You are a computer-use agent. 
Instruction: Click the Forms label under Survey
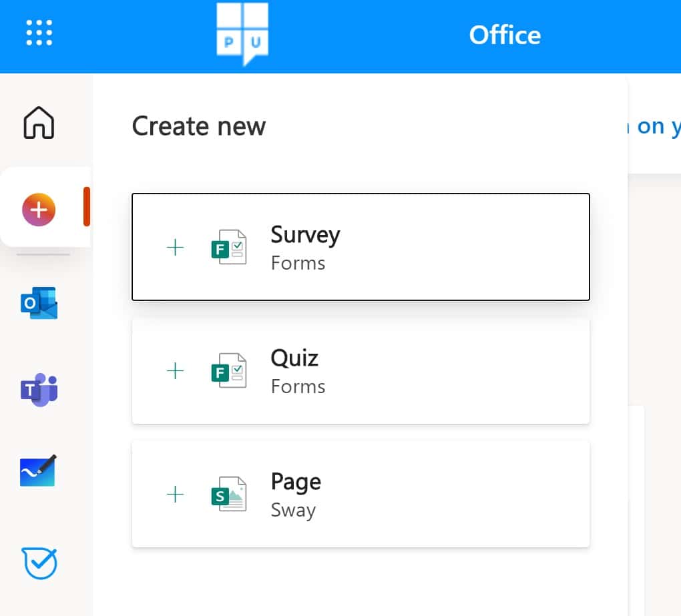[x=298, y=263]
